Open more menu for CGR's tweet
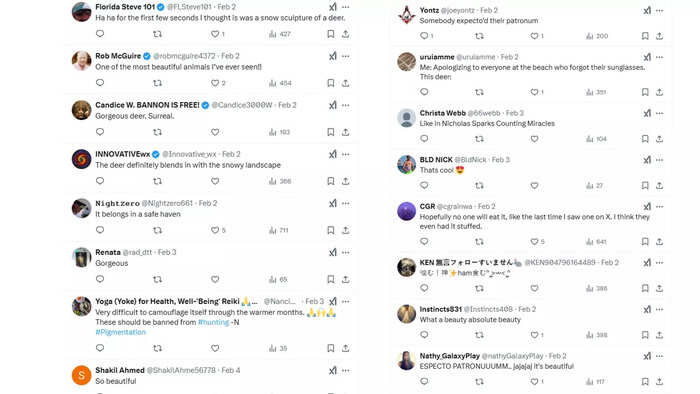 659,207
